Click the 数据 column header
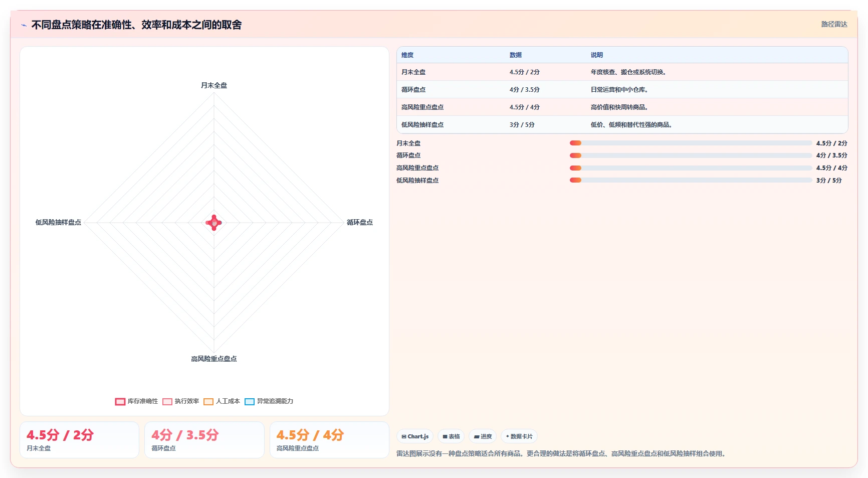 coord(516,55)
